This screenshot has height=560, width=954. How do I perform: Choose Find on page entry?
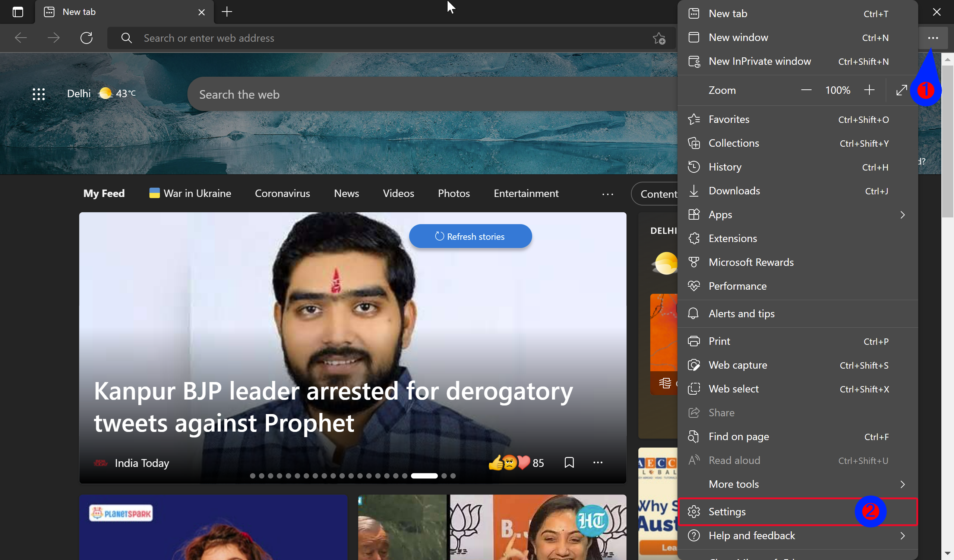(797, 437)
